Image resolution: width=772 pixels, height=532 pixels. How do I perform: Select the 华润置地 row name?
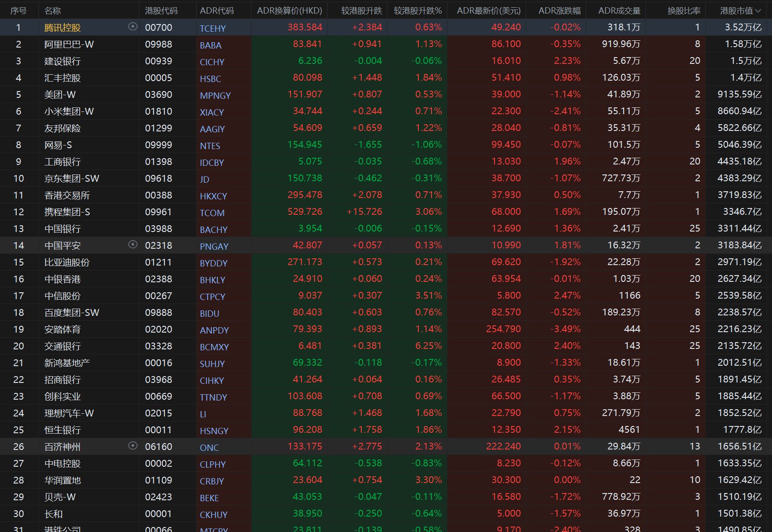(x=63, y=480)
